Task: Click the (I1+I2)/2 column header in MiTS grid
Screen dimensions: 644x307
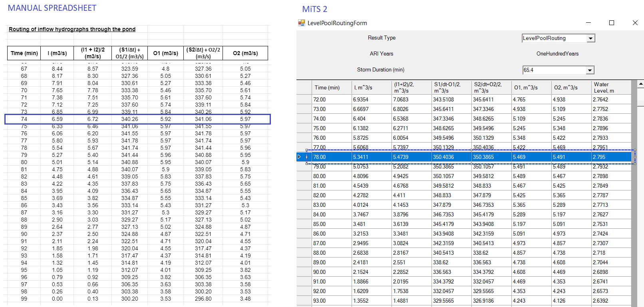Action: tap(411, 87)
